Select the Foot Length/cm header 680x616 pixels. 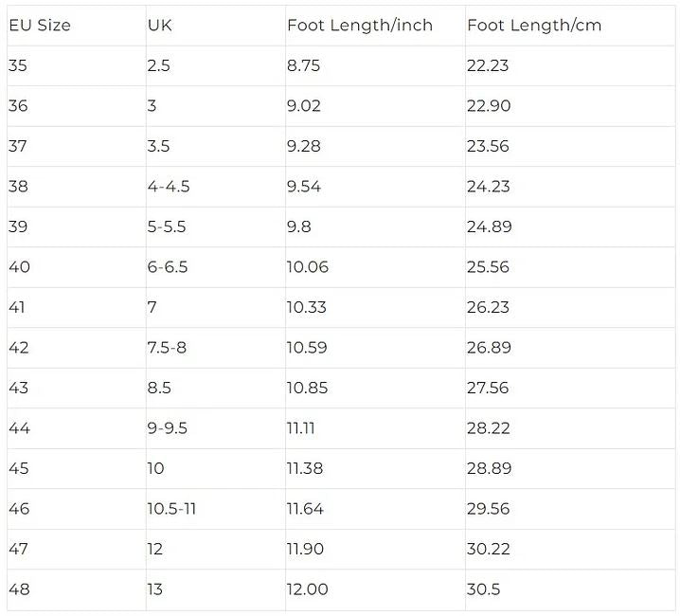pos(533,26)
